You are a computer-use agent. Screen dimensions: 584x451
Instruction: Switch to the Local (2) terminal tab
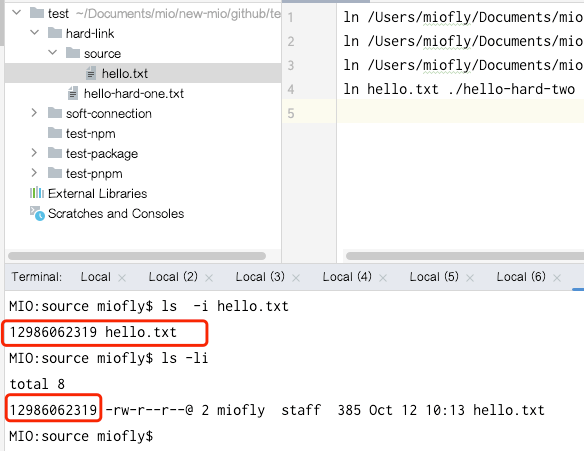click(173, 277)
